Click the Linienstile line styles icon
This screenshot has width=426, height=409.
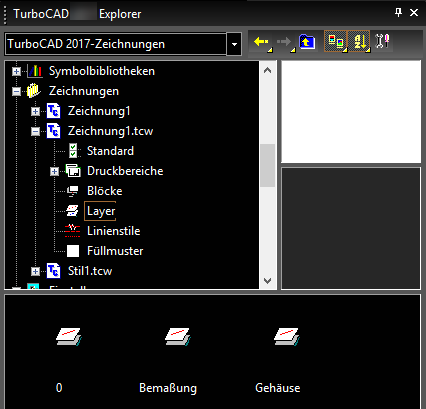[x=73, y=231]
